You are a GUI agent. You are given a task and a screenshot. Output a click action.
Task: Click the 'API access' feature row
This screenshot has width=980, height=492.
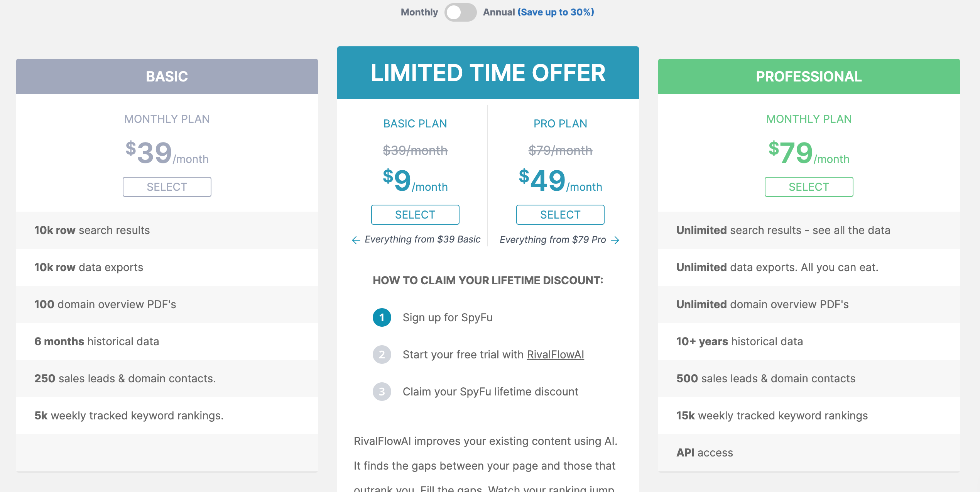pos(809,453)
